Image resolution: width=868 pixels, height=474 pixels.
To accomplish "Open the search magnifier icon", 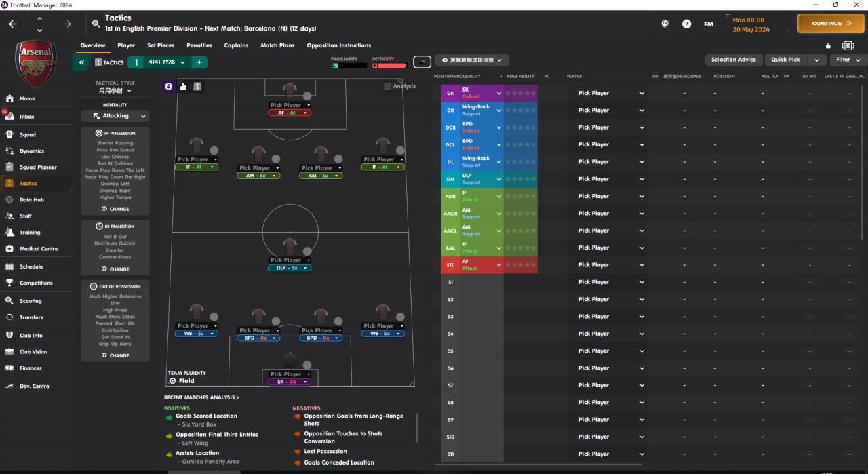I will pyautogui.click(x=96, y=24).
